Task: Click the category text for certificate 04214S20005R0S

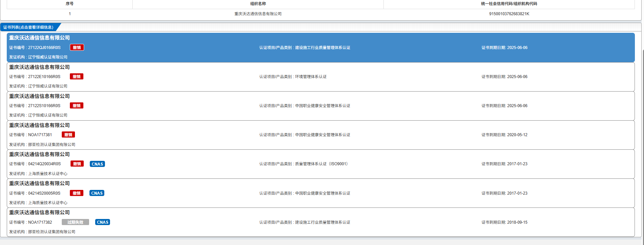Action: click(x=323, y=193)
